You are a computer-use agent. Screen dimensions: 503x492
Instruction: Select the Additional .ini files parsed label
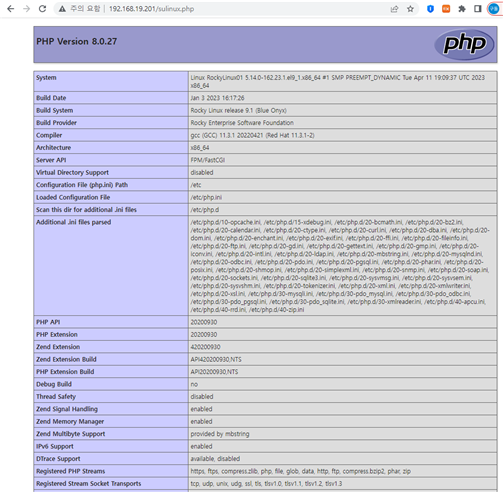pyautogui.click(x=74, y=222)
